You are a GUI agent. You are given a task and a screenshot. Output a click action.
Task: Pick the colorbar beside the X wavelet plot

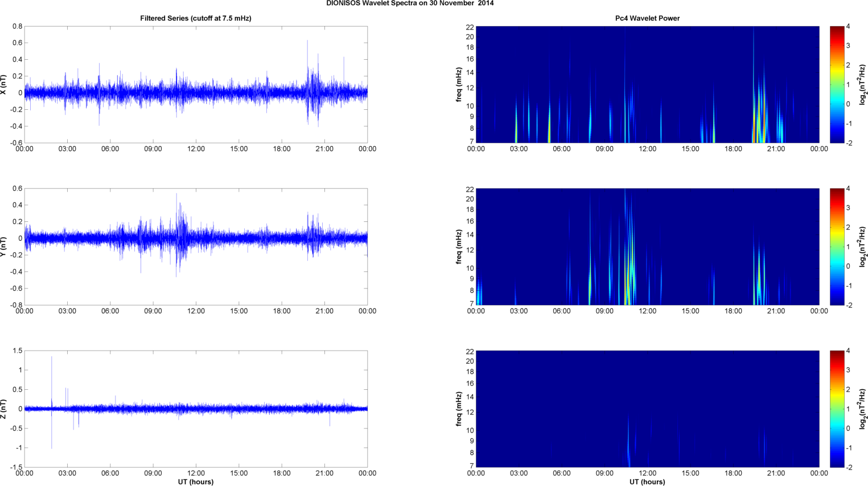point(837,84)
